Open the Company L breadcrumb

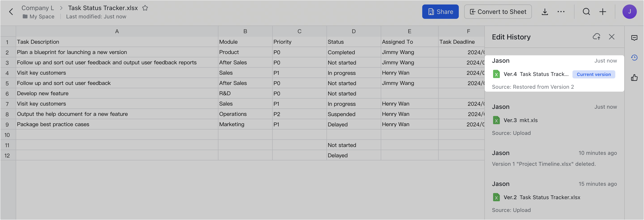pyautogui.click(x=38, y=8)
